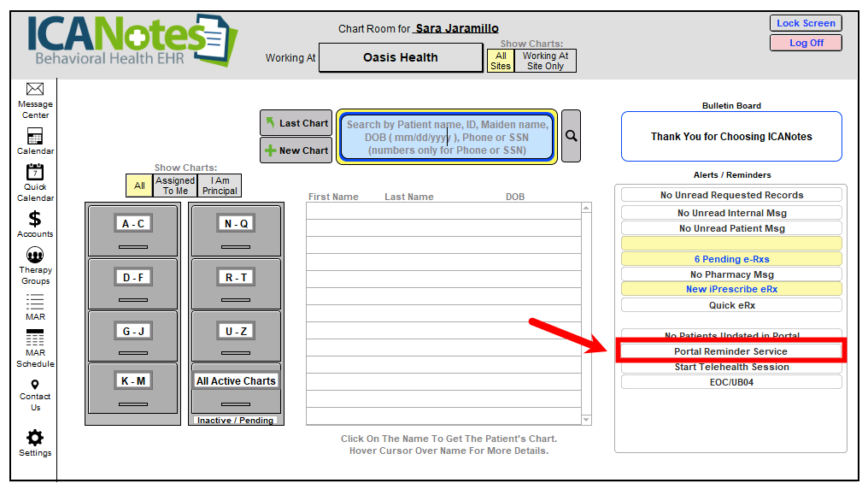Open the G - J file drawer

(x=133, y=337)
